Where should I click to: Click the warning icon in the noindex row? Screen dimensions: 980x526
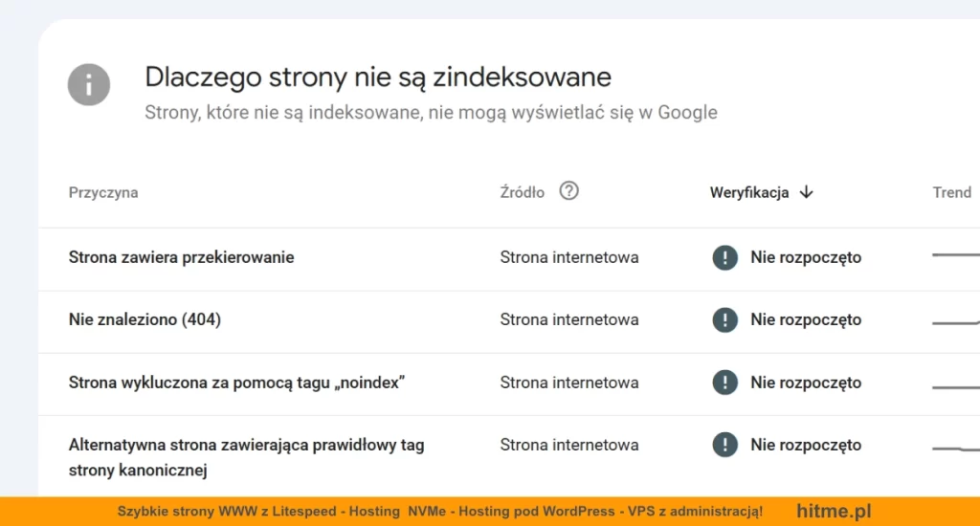[725, 383]
